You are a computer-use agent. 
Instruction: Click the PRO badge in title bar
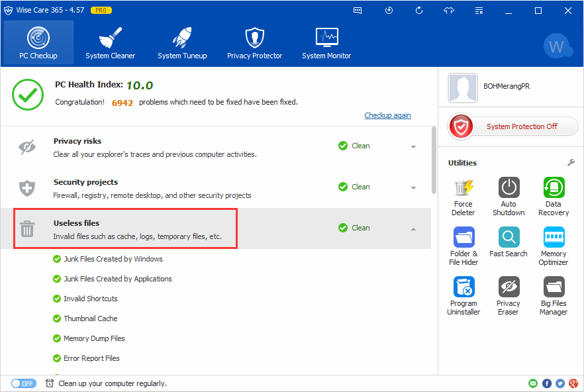101,11
